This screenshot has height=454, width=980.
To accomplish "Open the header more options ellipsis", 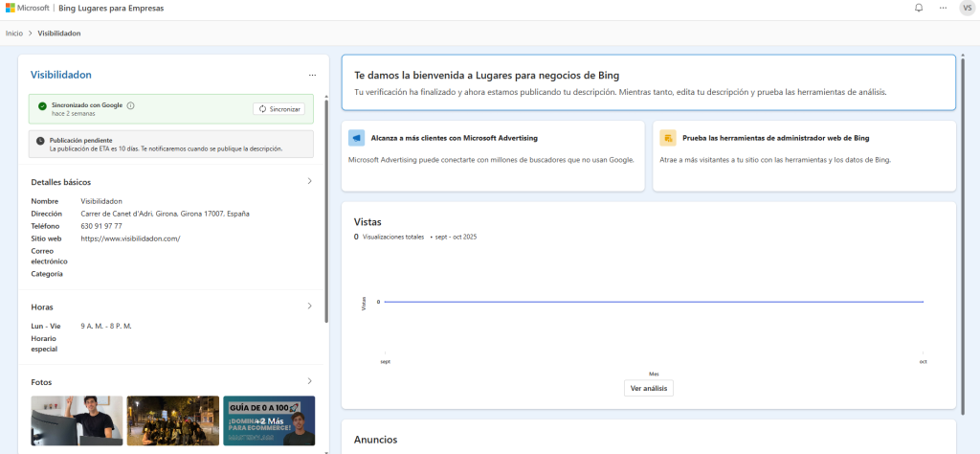I will tap(943, 8).
